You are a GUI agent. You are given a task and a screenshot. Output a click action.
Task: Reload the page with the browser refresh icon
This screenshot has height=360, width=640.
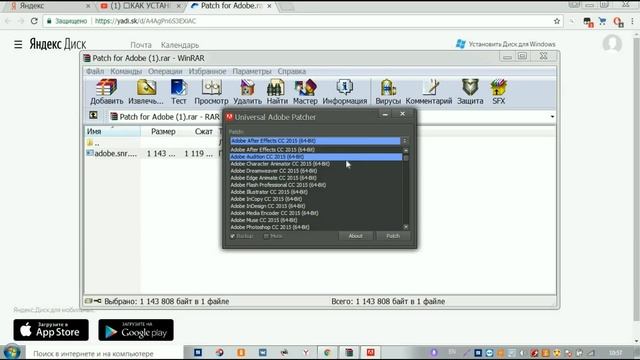click(34, 21)
